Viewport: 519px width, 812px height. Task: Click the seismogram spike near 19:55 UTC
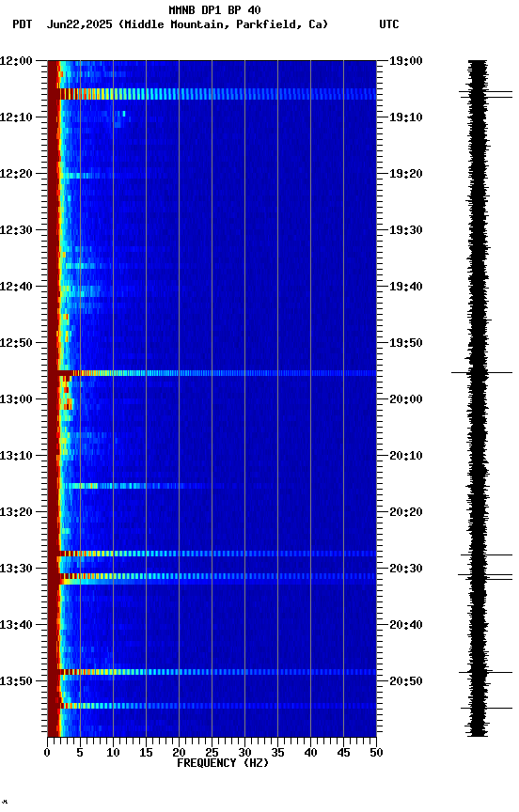click(481, 372)
